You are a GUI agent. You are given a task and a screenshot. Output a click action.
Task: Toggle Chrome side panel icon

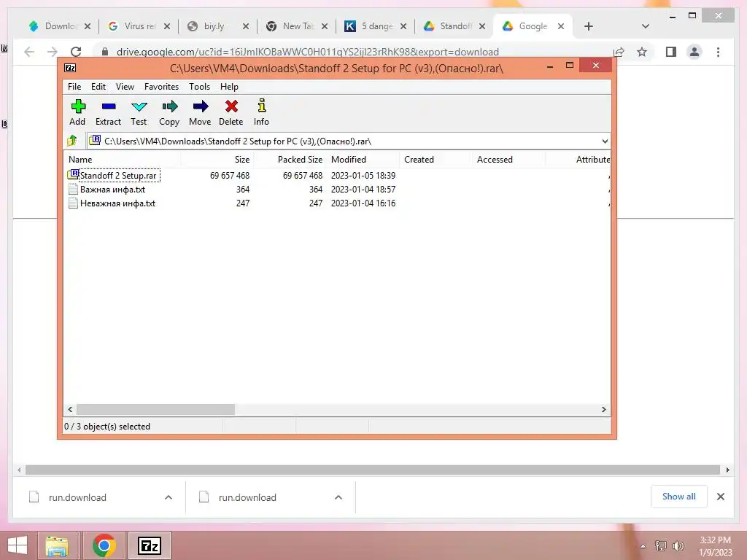(671, 52)
